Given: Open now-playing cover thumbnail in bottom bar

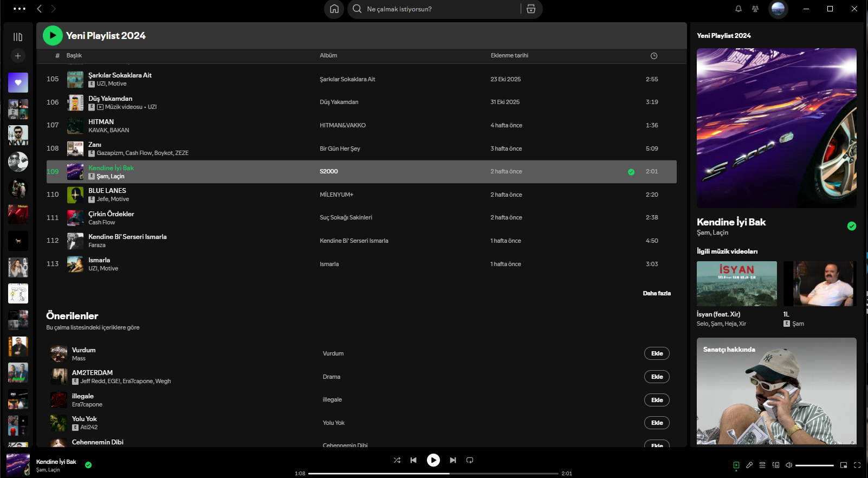Looking at the screenshot, I should 18,465.
